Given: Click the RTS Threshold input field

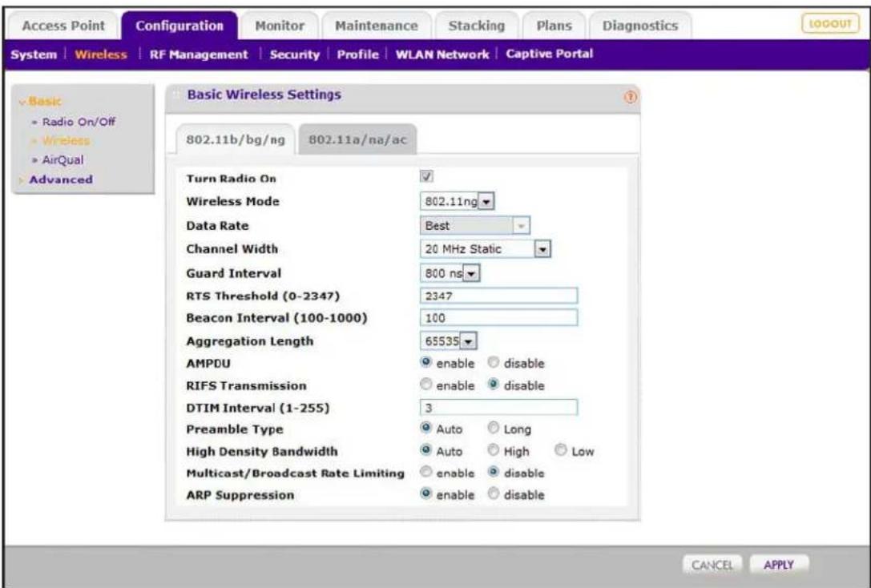Looking at the screenshot, I should click(x=499, y=296).
